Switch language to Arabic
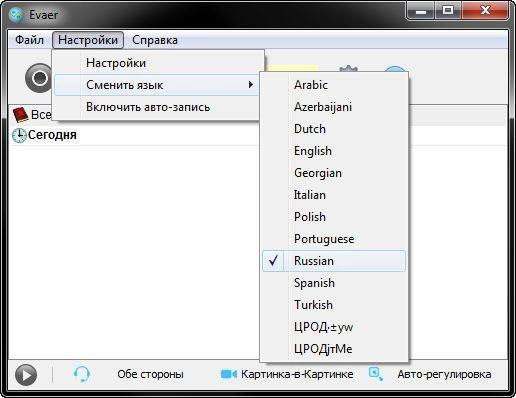Image resolution: width=516 pixels, height=398 pixels. coord(334,85)
